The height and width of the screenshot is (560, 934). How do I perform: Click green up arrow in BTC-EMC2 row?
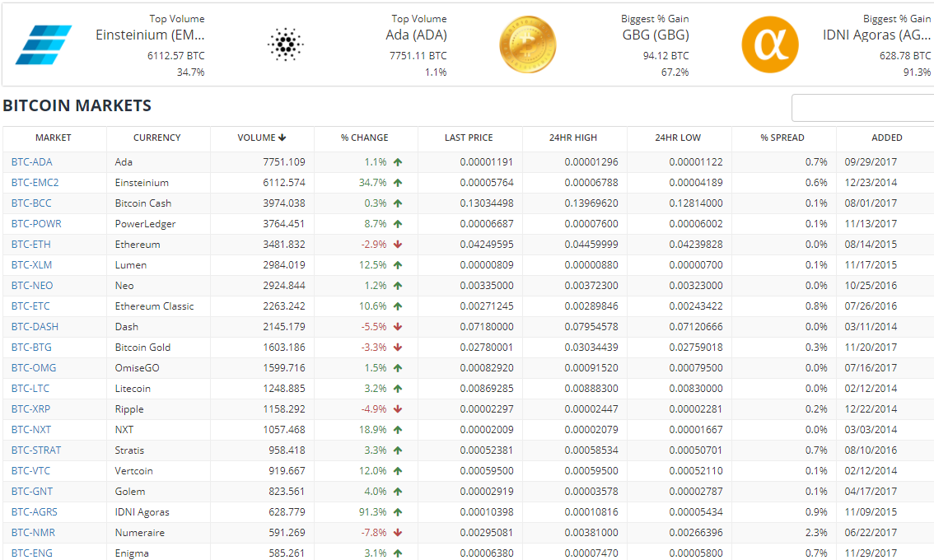398,182
